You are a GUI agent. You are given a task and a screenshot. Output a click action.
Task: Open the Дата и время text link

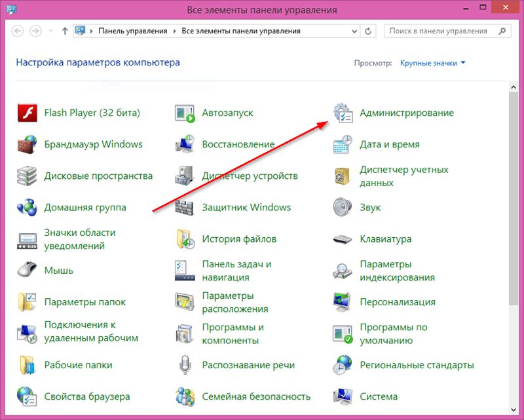point(390,144)
